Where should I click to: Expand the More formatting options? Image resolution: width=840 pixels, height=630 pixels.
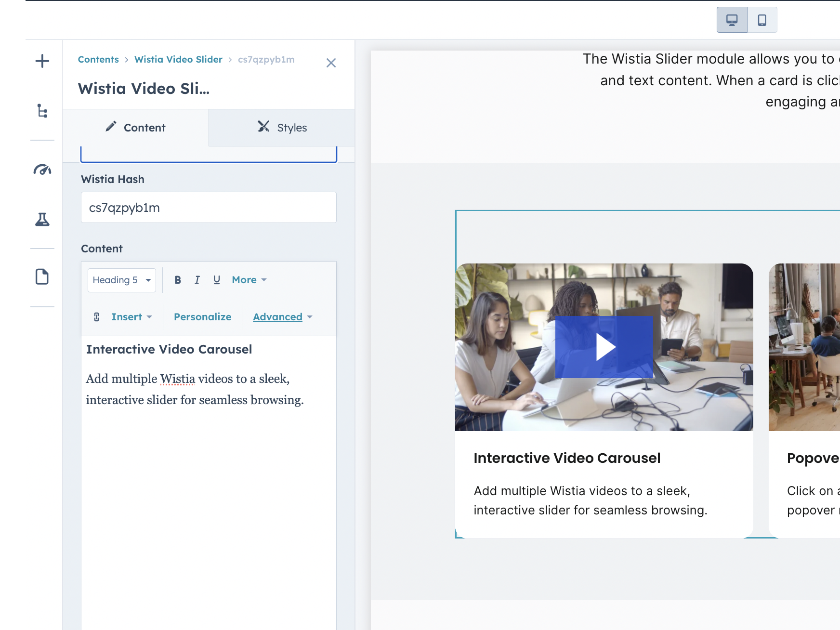point(249,280)
